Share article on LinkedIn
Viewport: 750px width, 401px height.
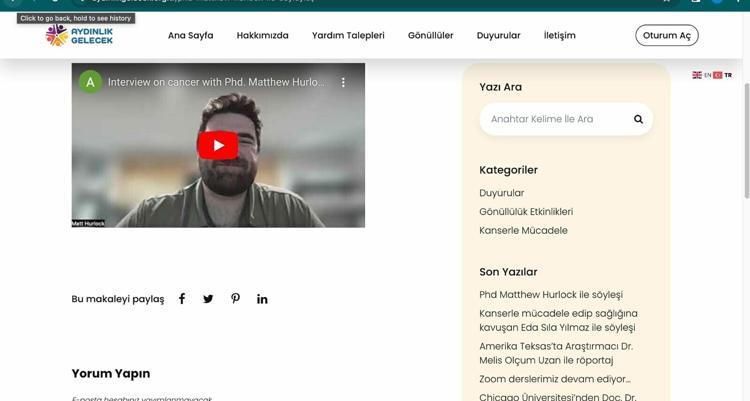pyautogui.click(x=262, y=299)
